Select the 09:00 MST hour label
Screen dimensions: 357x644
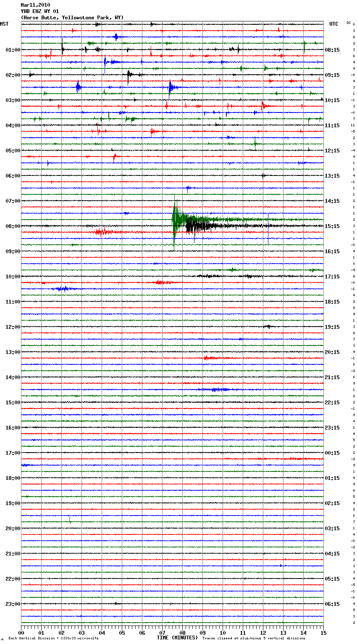(x=13, y=251)
